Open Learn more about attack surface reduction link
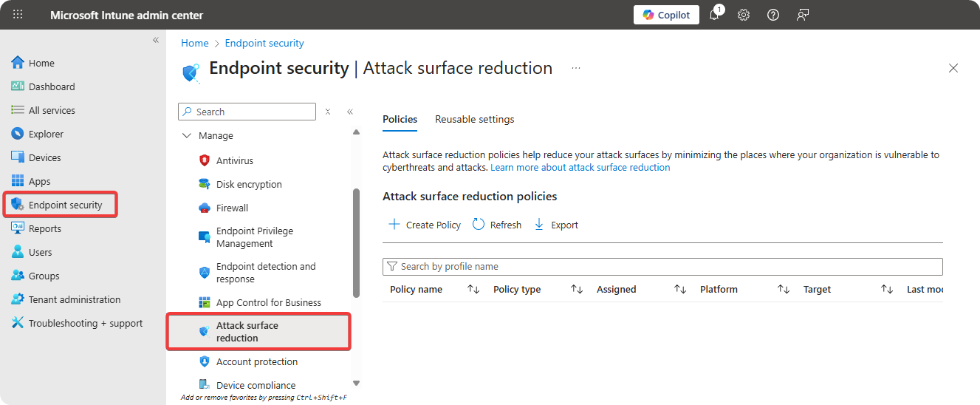Viewport: 980px width, 405px height. 580,168
